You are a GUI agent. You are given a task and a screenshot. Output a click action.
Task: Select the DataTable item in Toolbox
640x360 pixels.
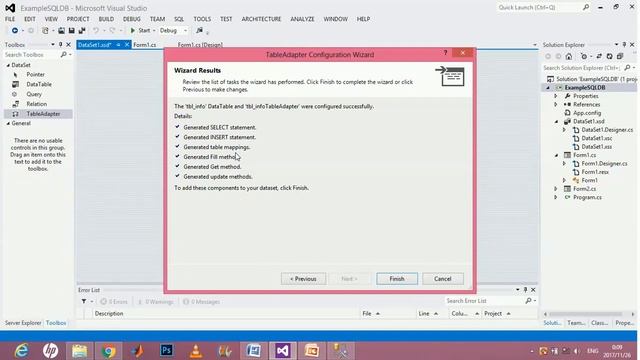(39, 84)
